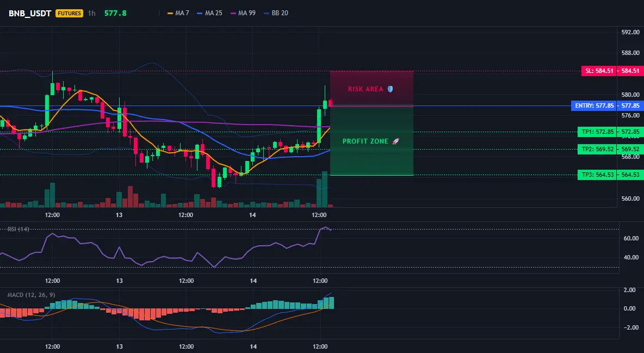Toggle the MA 25 legend entry
Image resolution: width=644 pixels, height=353 pixels.
pos(209,13)
